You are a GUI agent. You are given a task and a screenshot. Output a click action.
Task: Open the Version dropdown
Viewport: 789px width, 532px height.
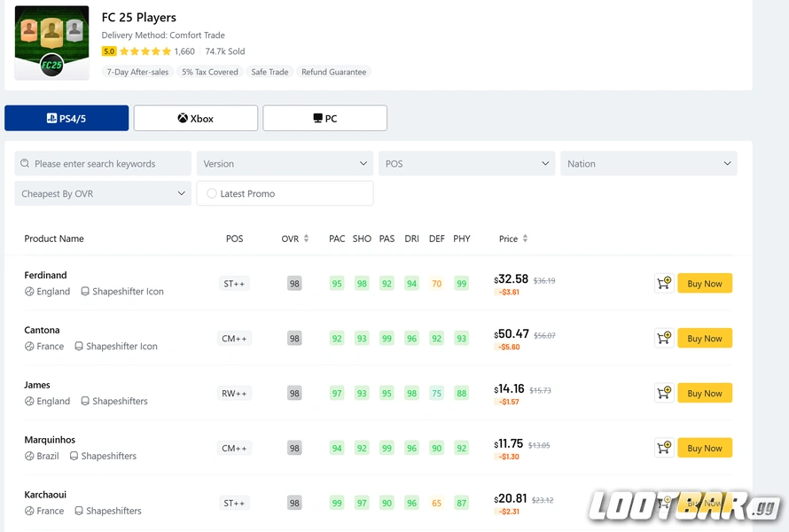[285, 163]
